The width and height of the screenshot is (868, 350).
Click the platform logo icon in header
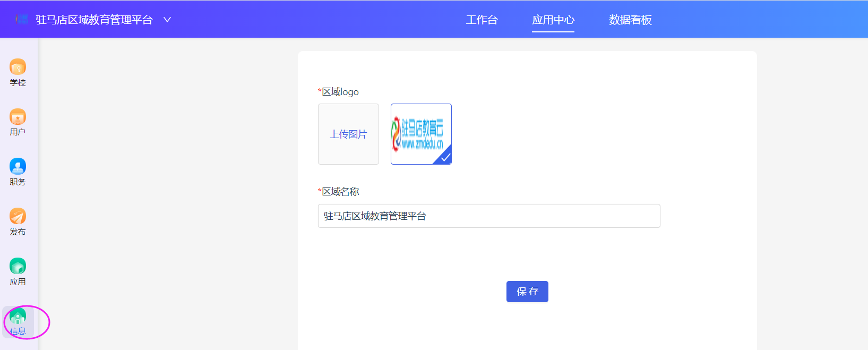(x=22, y=20)
